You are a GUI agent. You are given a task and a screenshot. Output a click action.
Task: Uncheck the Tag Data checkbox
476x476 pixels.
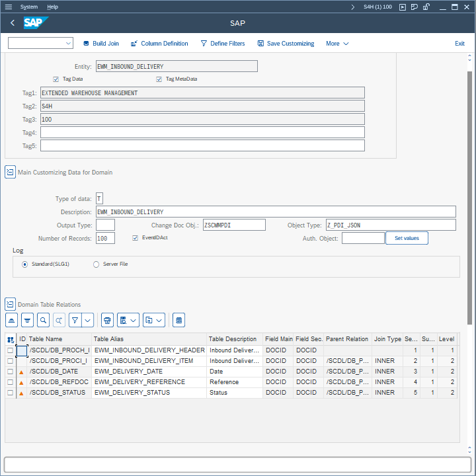click(56, 79)
